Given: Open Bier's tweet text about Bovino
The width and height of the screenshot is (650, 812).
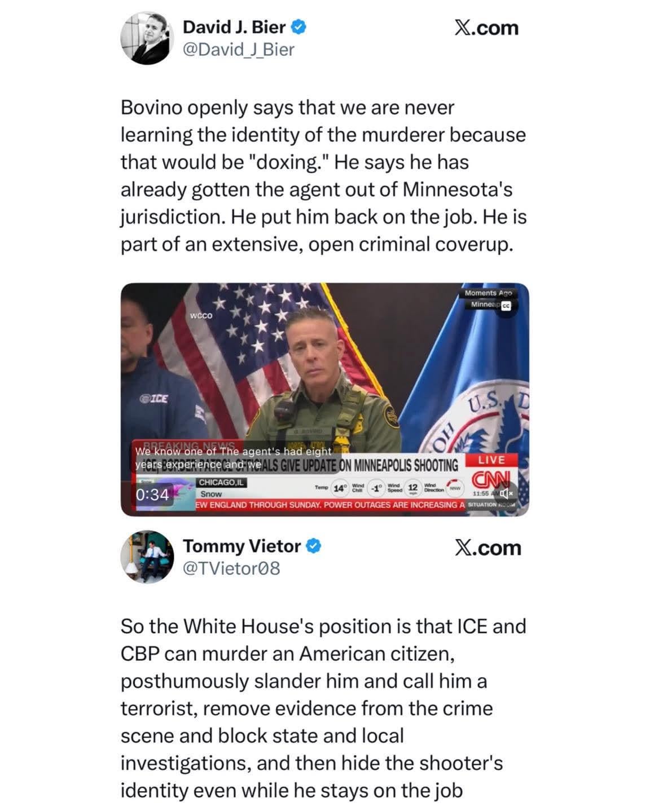Looking at the screenshot, I should tap(323, 175).
